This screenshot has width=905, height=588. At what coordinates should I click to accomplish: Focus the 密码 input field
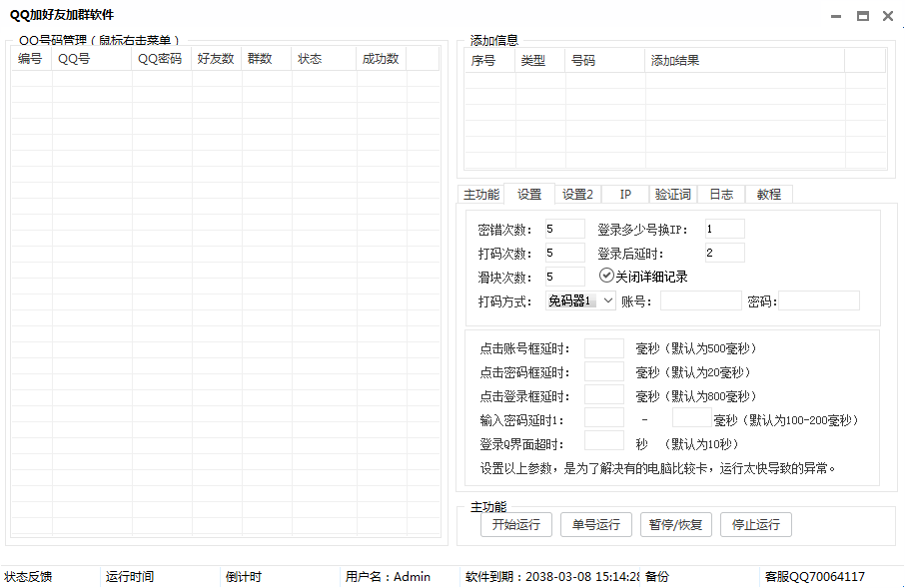tap(819, 300)
